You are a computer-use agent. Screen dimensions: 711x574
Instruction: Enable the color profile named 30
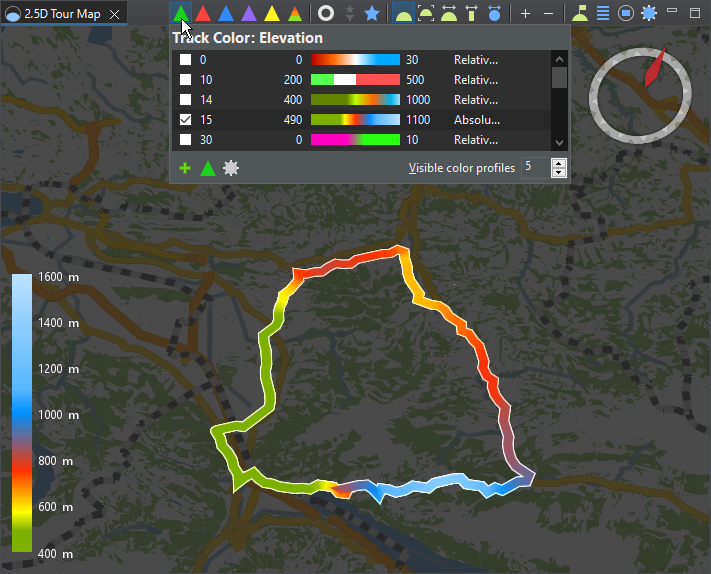pyautogui.click(x=185, y=139)
